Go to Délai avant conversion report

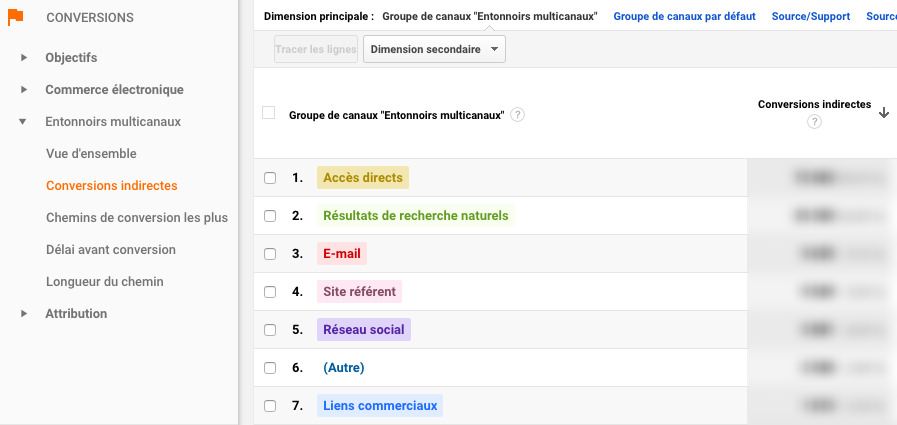point(110,250)
